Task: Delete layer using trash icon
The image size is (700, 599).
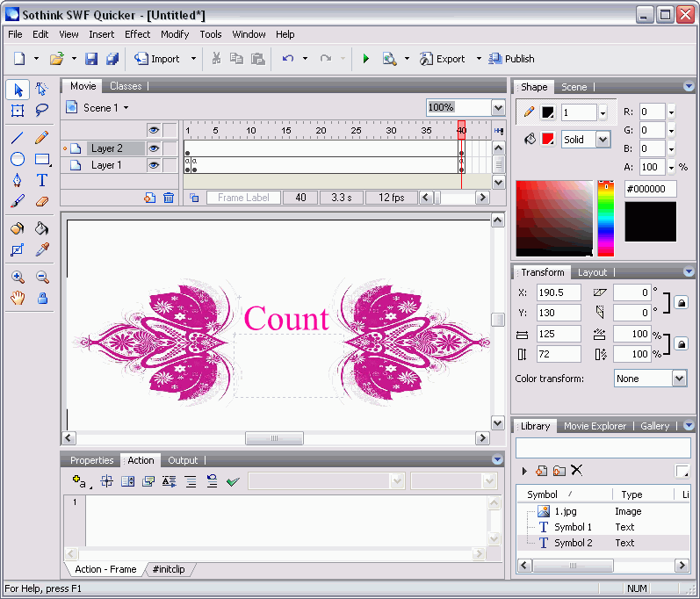Action: [x=169, y=198]
